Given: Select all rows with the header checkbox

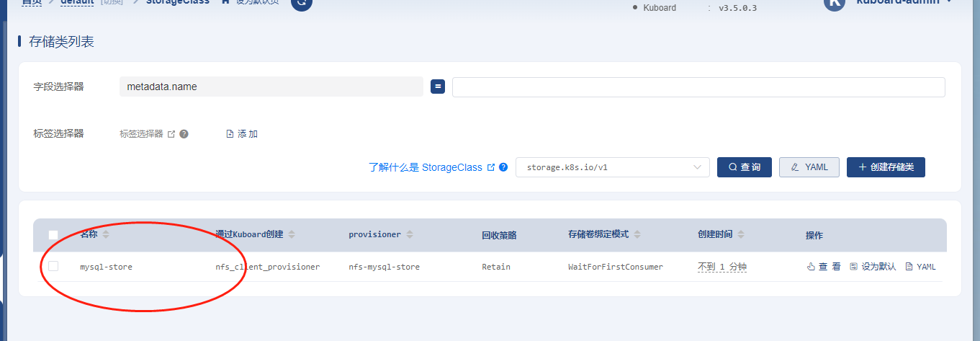Looking at the screenshot, I should 53,235.
